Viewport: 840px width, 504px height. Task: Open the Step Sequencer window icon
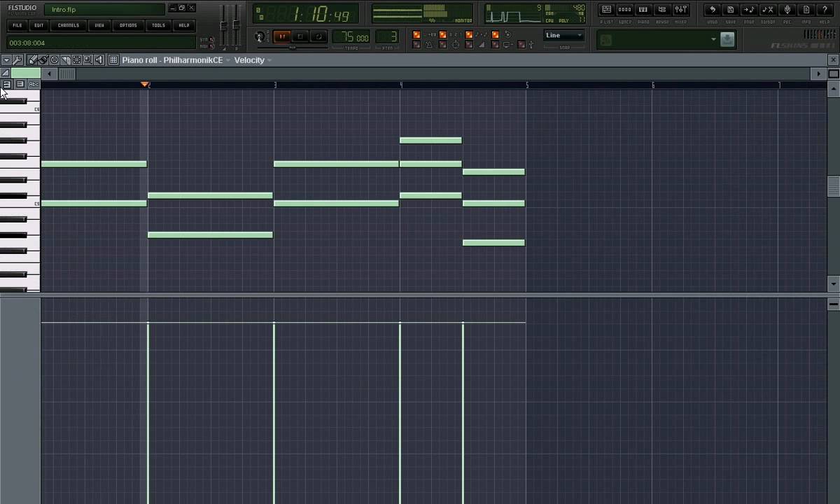[624, 10]
